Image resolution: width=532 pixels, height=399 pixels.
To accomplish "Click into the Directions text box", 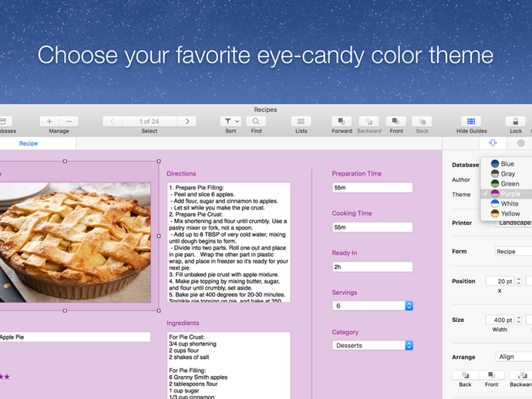I will (x=229, y=243).
